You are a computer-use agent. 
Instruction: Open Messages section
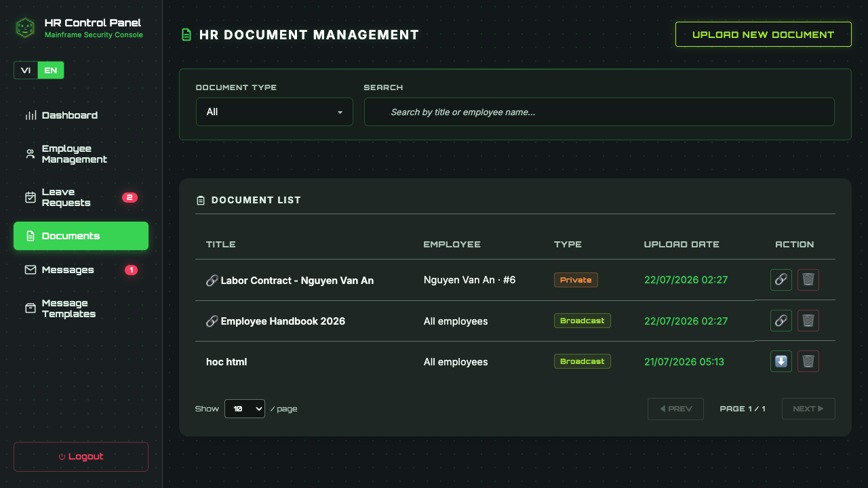coord(81,270)
